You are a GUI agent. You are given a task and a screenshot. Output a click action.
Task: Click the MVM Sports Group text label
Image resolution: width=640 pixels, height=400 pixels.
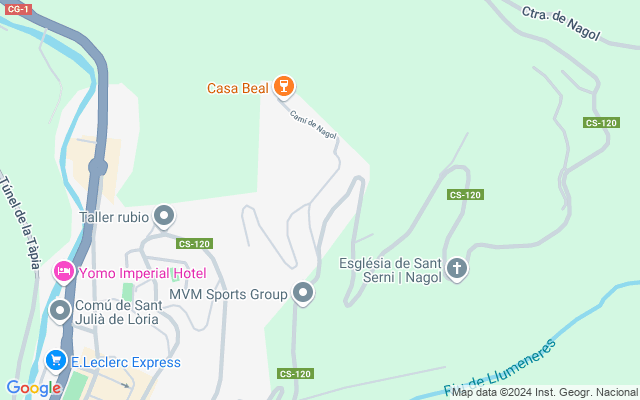[228, 294]
